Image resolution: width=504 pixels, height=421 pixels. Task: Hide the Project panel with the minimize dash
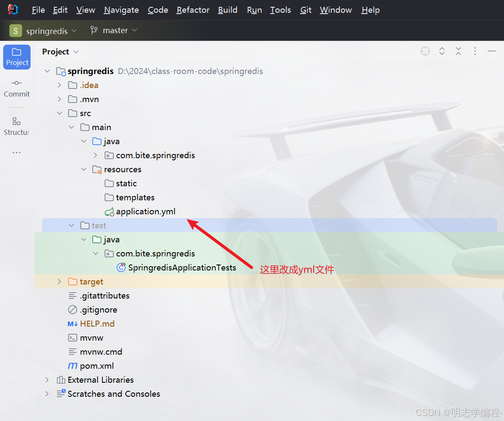point(492,51)
